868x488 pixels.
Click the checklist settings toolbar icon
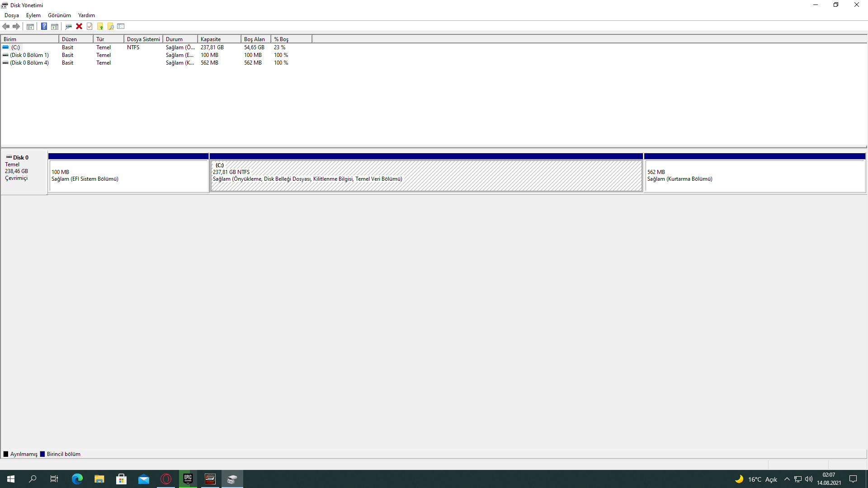(x=121, y=26)
